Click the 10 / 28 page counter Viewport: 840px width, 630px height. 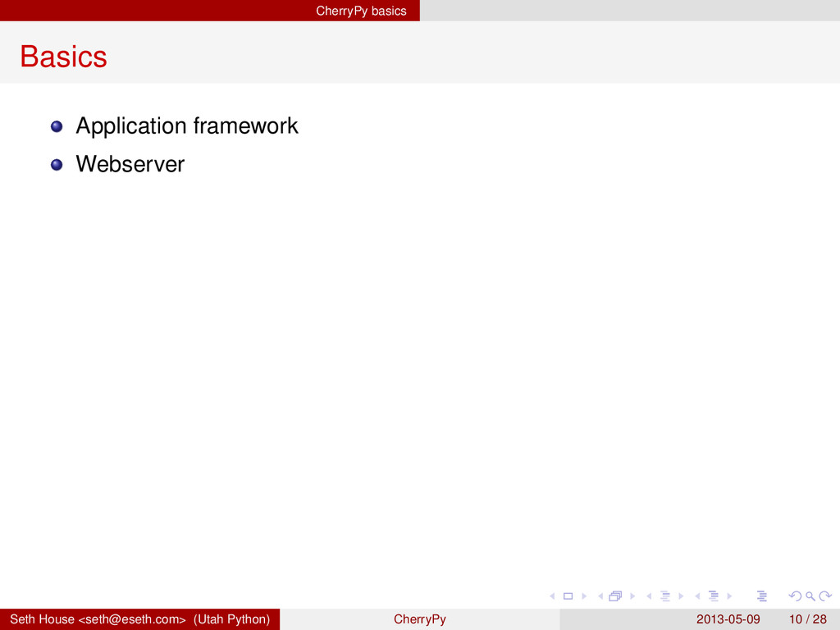click(808, 619)
